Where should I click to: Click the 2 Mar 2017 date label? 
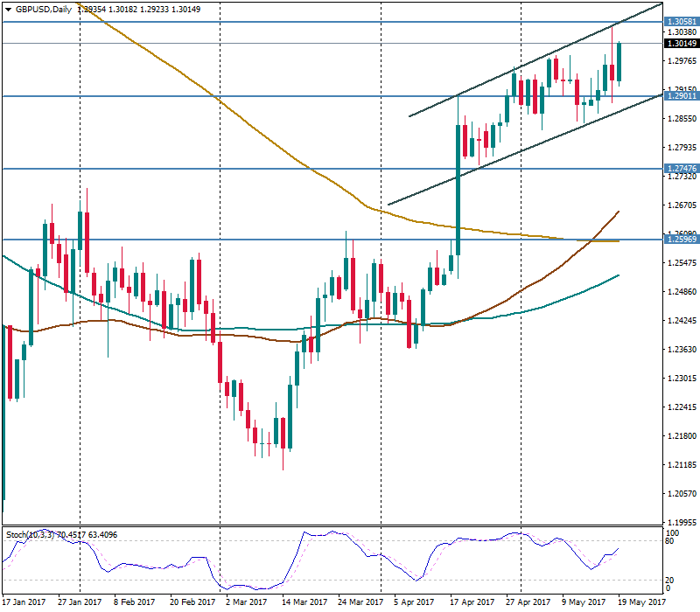pos(246,602)
